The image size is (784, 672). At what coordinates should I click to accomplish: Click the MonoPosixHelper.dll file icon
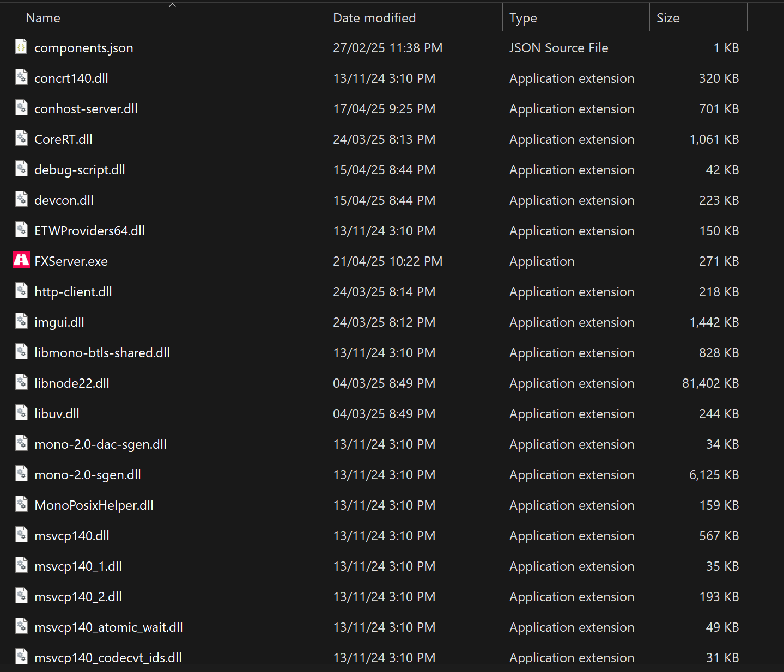pyautogui.click(x=21, y=505)
